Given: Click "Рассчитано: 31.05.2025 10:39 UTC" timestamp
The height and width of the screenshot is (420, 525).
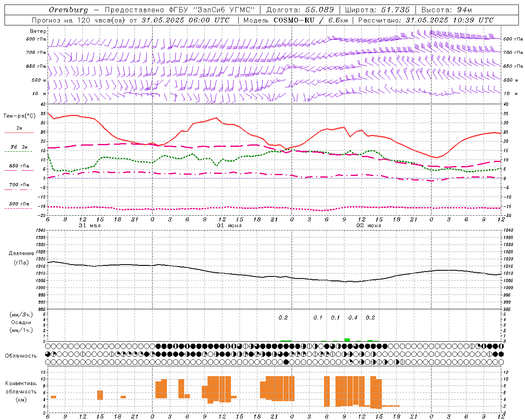Looking at the screenshot, I should pos(426,20).
